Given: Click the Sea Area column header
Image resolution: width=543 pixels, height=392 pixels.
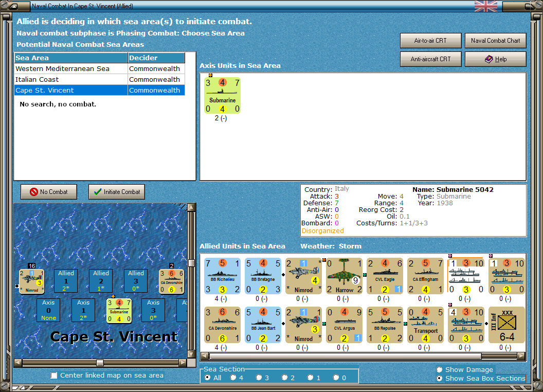Looking at the screenshot, I should point(71,58).
